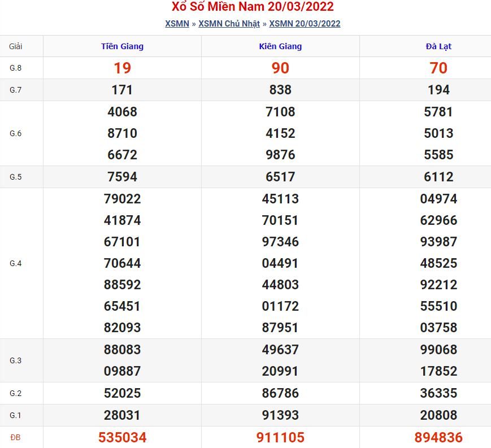
Task: Click the Đà Lạt G.8 result 70
Action: coord(438,68)
